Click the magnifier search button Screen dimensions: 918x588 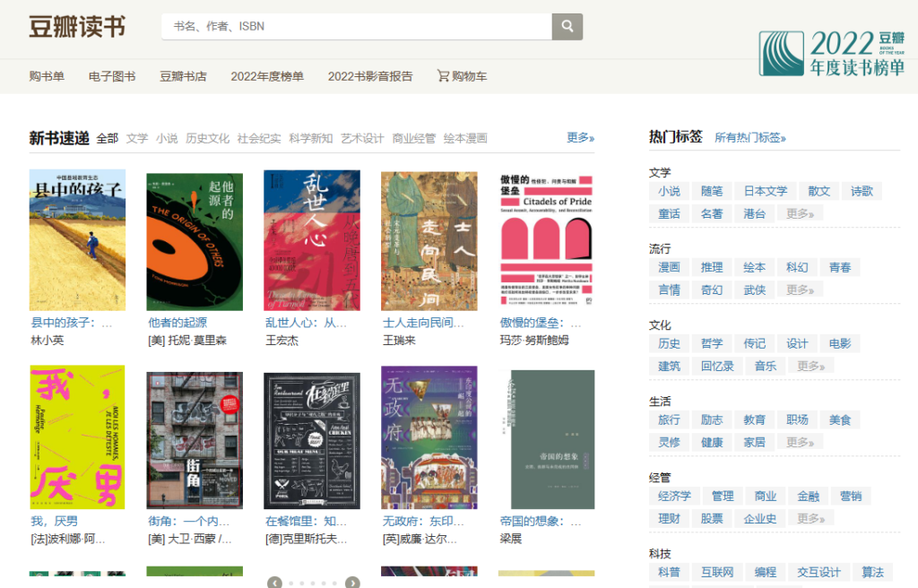click(x=567, y=27)
